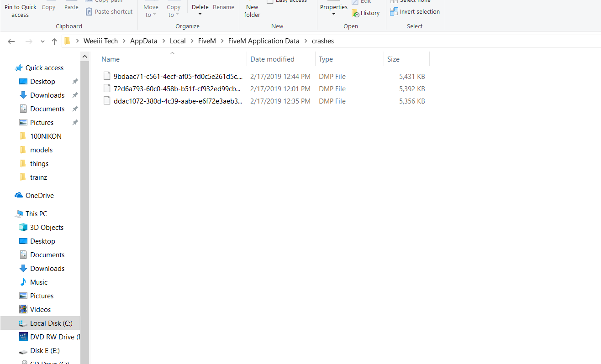Open History from the ribbon

click(x=366, y=13)
